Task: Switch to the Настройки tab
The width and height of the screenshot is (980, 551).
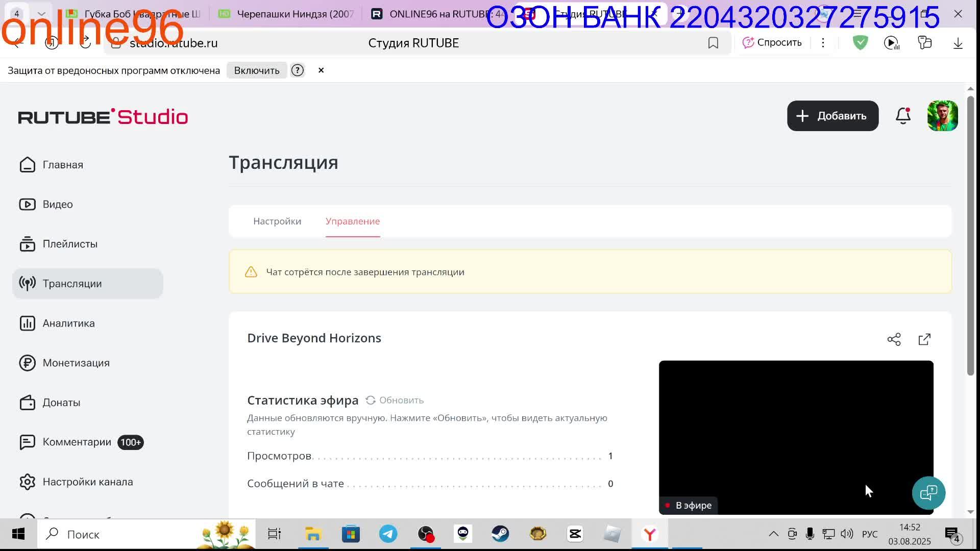Action: [277, 221]
